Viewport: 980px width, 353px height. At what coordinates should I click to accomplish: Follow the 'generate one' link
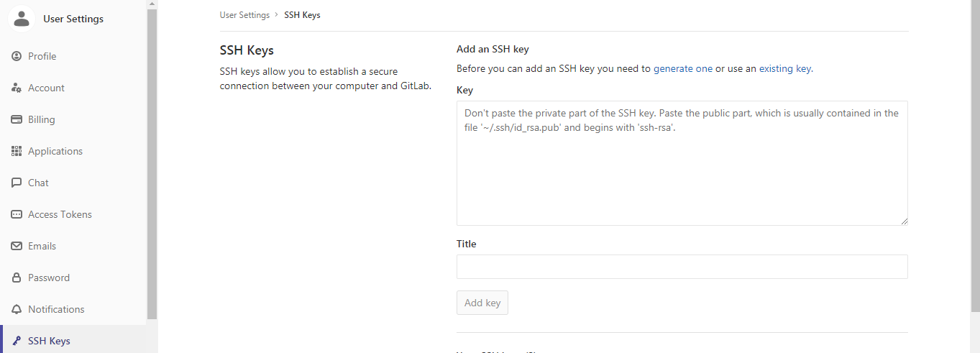point(683,69)
